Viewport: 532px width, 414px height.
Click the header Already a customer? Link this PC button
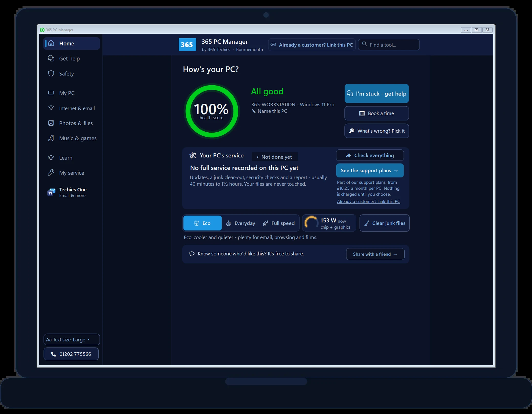point(312,45)
